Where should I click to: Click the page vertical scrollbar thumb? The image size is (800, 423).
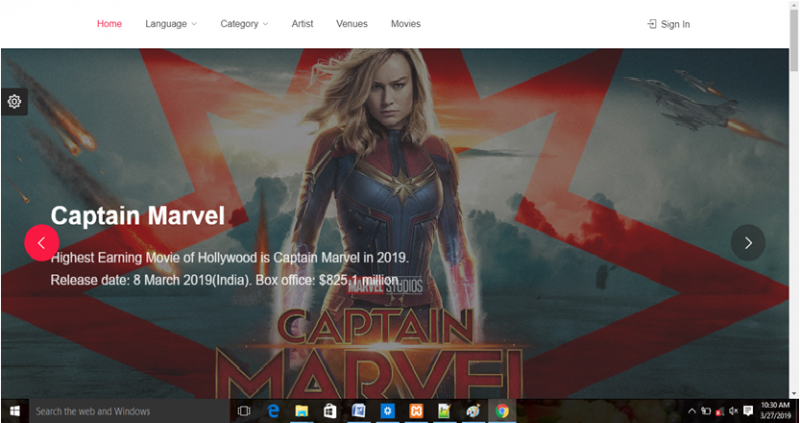pyautogui.click(x=794, y=41)
